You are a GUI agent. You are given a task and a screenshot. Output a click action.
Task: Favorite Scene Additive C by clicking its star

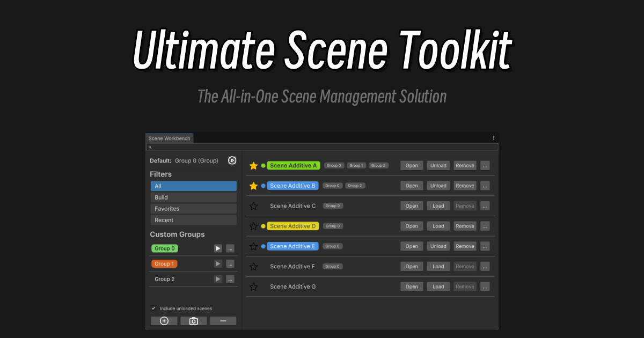[x=253, y=205]
